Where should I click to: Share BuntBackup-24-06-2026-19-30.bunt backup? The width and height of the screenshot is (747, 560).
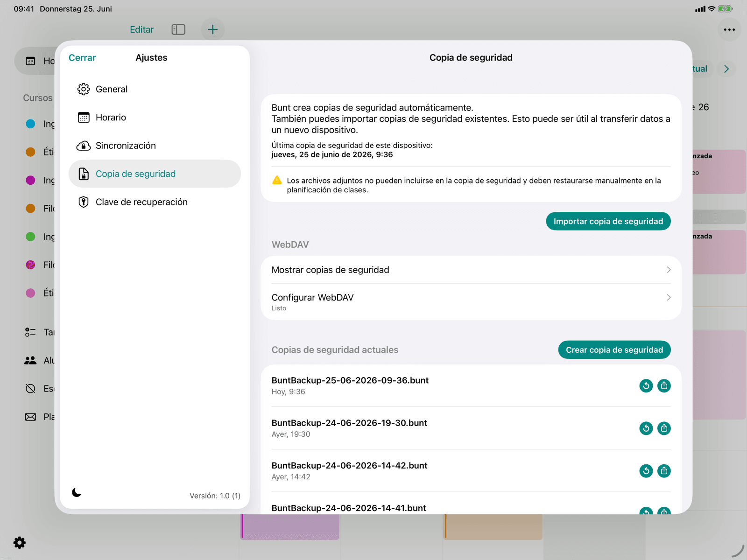(x=664, y=428)
